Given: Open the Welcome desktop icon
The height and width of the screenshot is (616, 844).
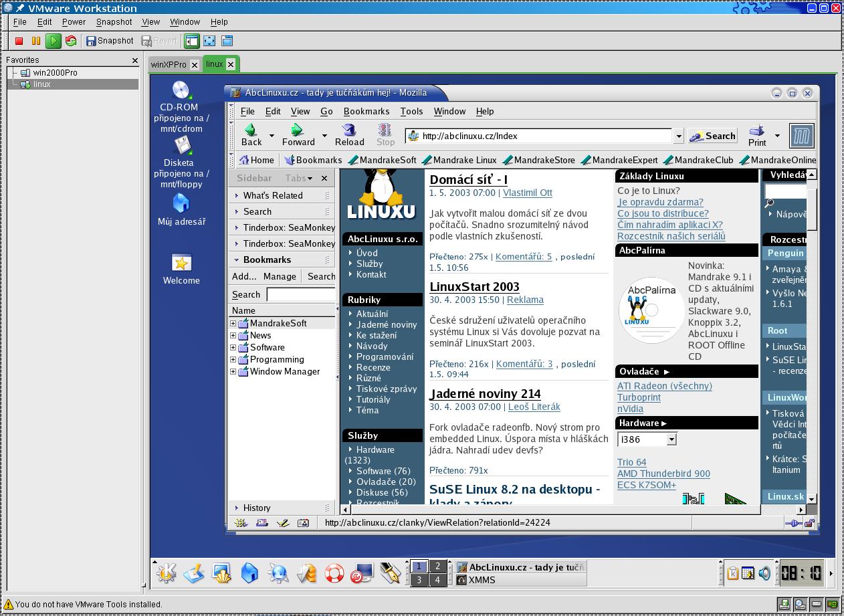Looking at the screenshot, I should click(x=181, y=269).
